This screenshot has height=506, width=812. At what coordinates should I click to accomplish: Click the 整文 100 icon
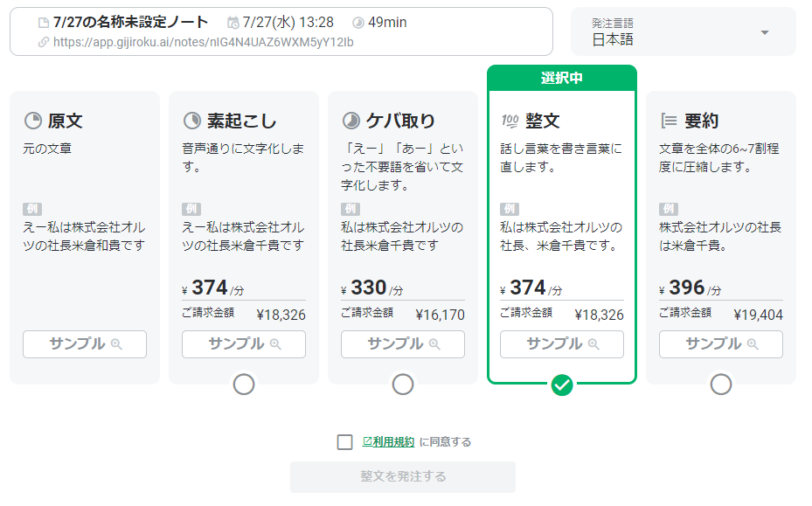tap(510, 121)
